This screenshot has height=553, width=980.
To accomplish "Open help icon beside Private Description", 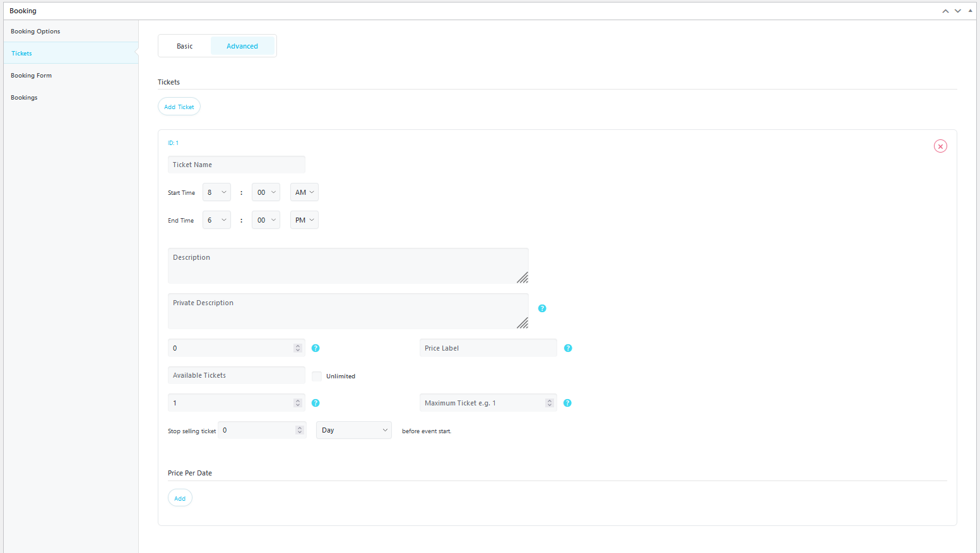I will click(542, 308).
